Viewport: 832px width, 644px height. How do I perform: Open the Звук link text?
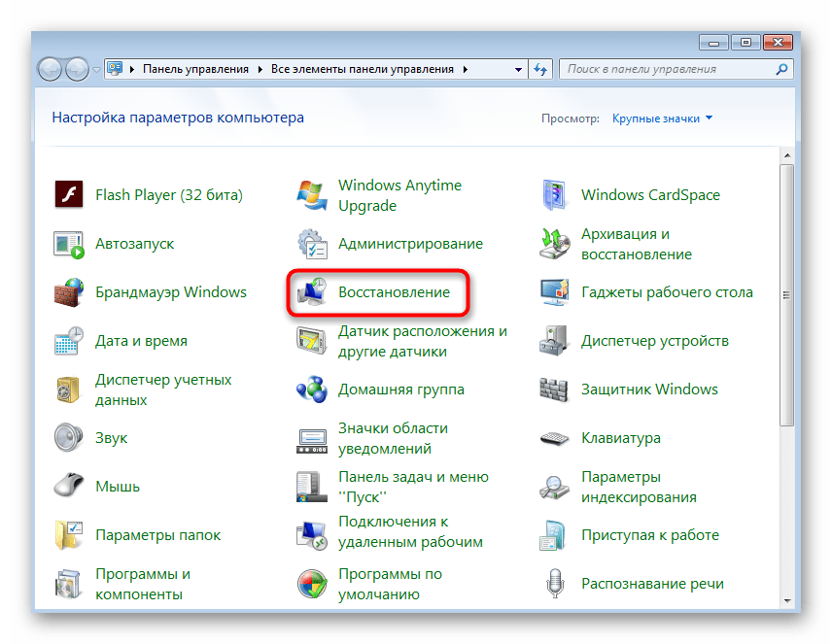pos(112,438)
